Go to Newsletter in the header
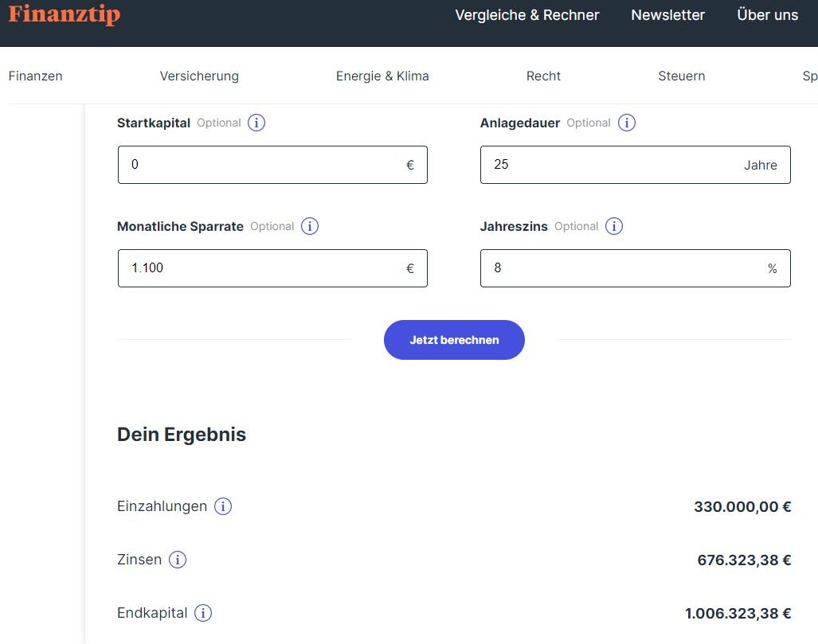Viewport: 818px width, 644px height. point(667,15)
